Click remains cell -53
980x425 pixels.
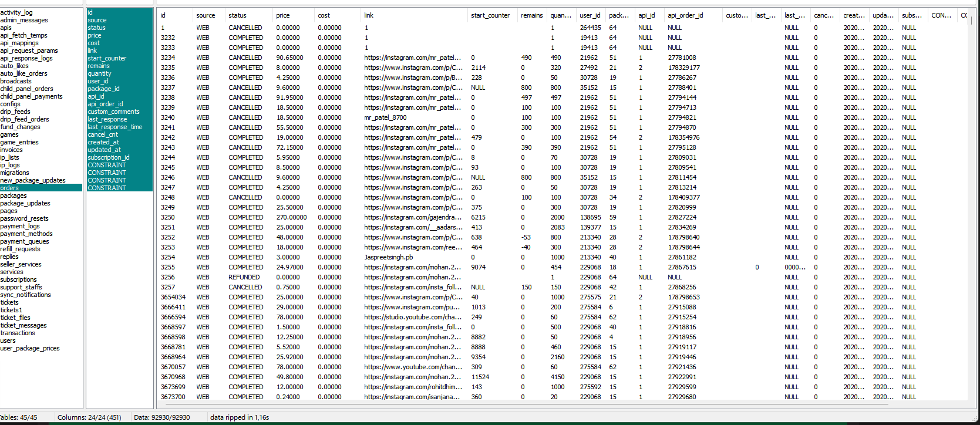click(526, 237)
